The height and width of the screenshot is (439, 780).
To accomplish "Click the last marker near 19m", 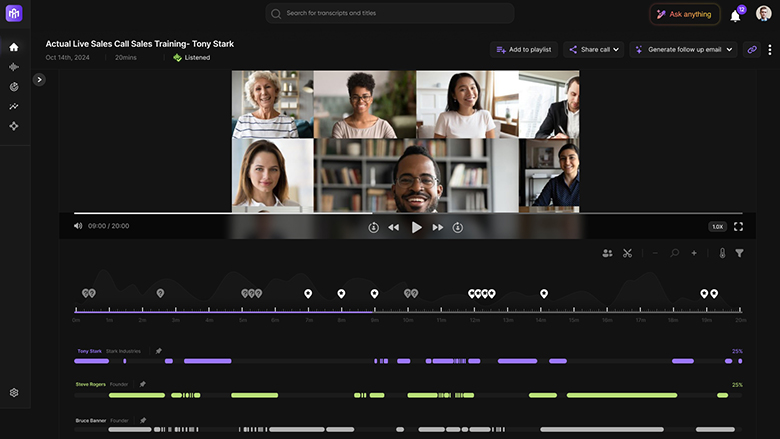I will point(714,294).
